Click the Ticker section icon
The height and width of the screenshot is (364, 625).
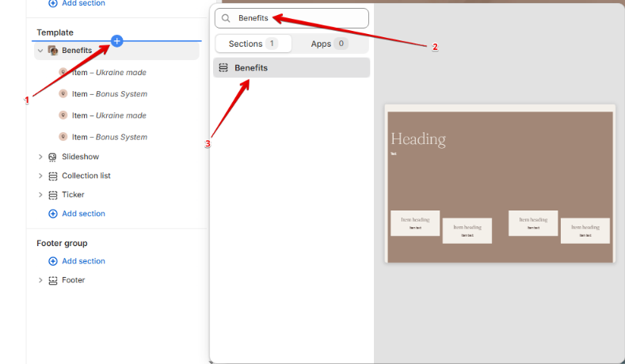coord(52,195)
